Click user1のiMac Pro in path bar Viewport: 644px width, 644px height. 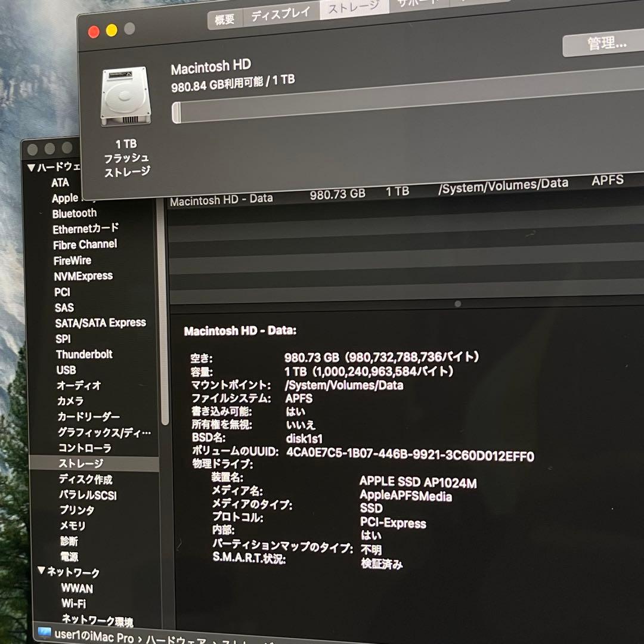[x=94, y=636]
